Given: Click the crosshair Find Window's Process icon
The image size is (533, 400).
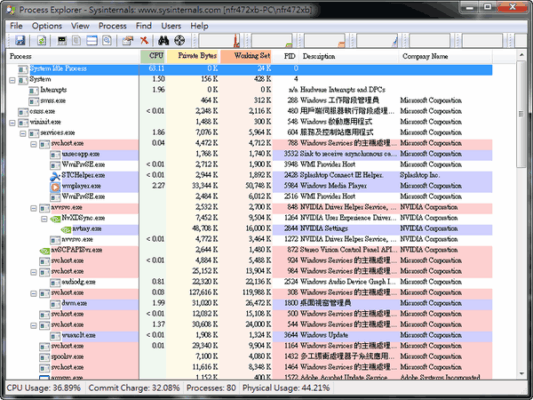Looking at the screenshot, I should [x=179, y=41].
